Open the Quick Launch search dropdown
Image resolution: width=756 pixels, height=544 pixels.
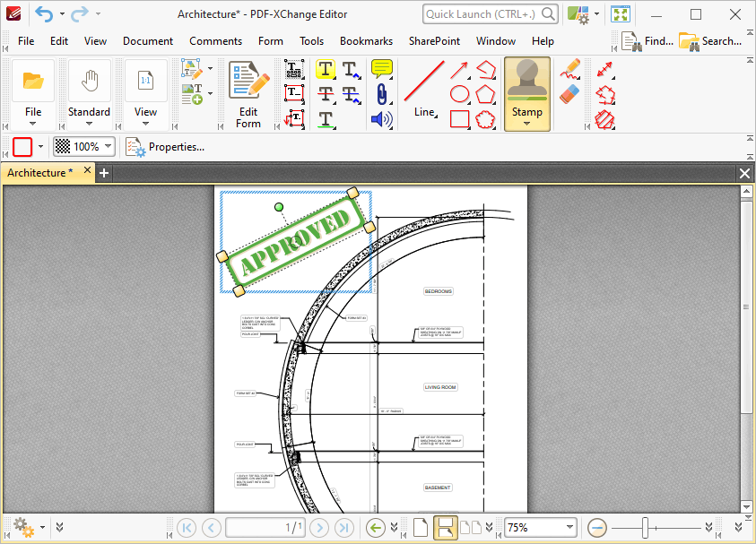click(548, 13)
